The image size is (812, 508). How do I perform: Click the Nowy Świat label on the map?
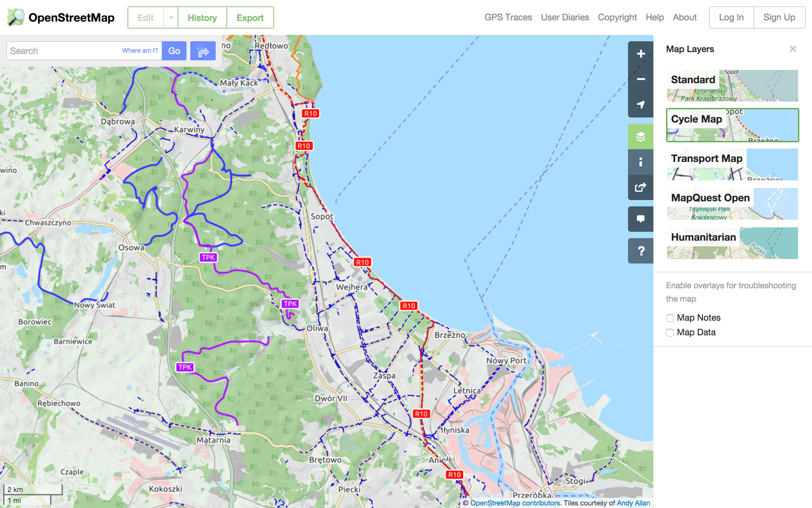tap(94, 305)
